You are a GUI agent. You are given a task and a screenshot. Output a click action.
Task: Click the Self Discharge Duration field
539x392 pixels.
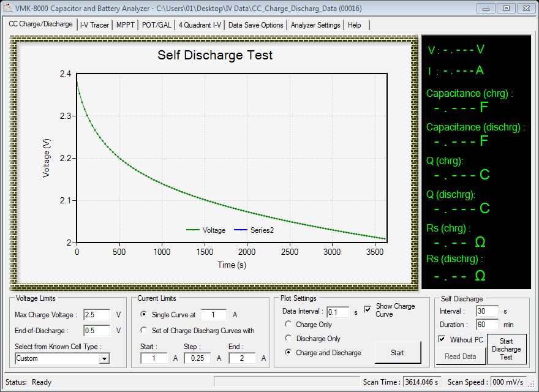pos(487,324)
